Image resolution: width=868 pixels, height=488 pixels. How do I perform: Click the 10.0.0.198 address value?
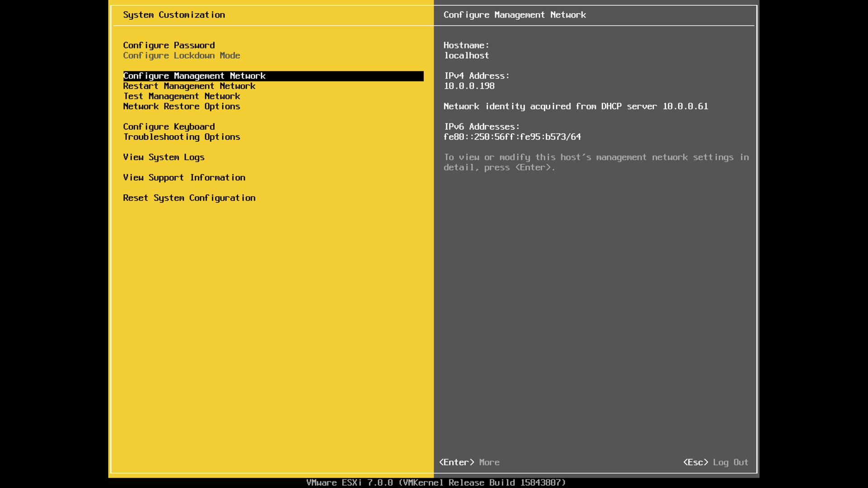[469, 86]
